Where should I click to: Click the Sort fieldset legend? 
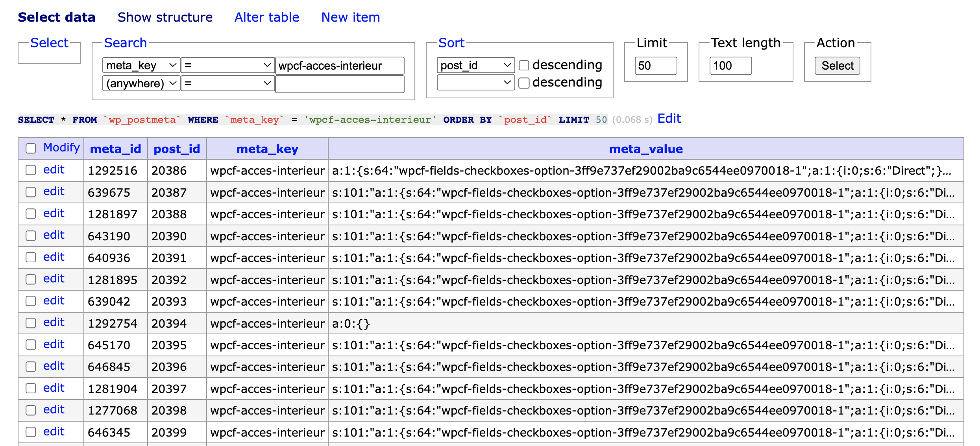click(451, 43)
